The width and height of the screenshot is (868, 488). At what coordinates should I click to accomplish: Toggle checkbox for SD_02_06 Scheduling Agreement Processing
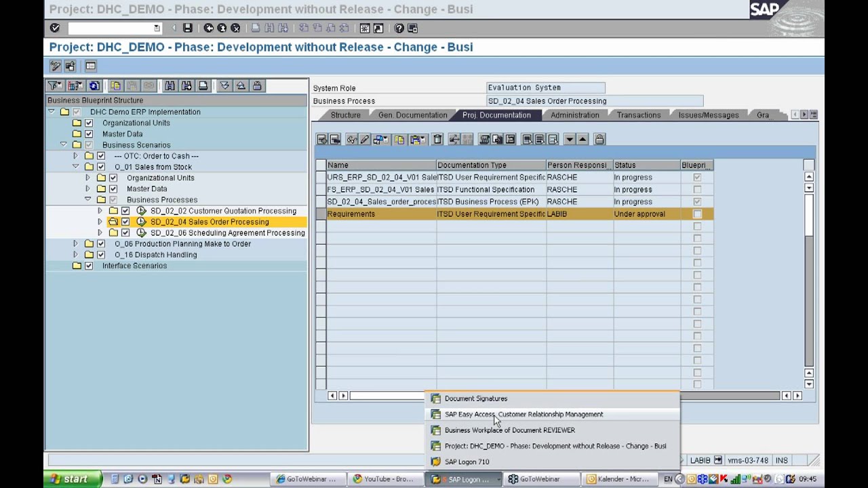125,232
